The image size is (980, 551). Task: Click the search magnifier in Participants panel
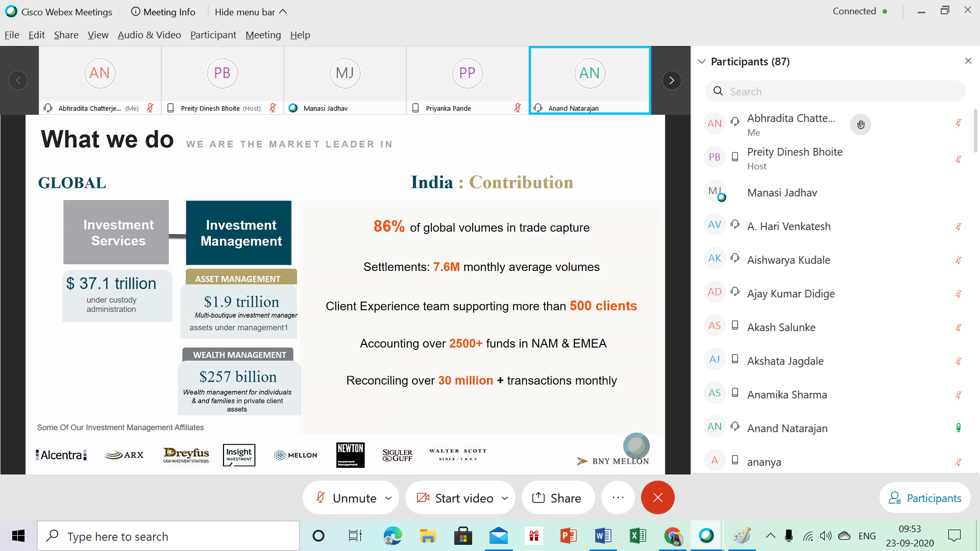pos(718,91)
